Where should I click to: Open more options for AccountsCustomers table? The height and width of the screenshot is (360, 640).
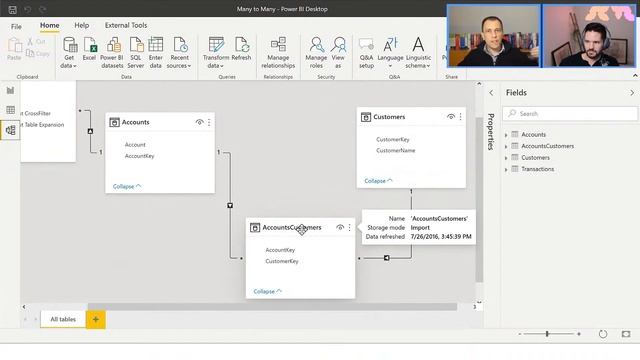pyautogui.click(x=349, y=227)
